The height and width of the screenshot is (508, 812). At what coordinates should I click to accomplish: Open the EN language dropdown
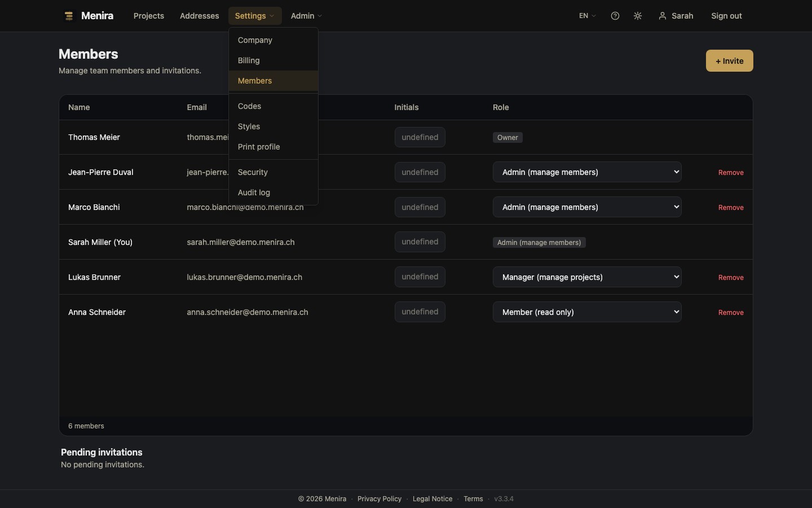click(x=587, y=16)
